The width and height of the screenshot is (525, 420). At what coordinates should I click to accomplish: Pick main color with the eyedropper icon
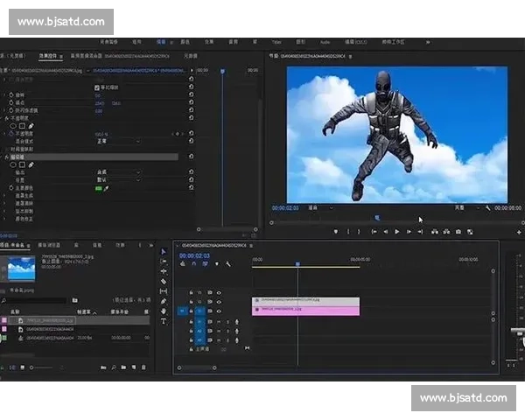tap(107, 187)
